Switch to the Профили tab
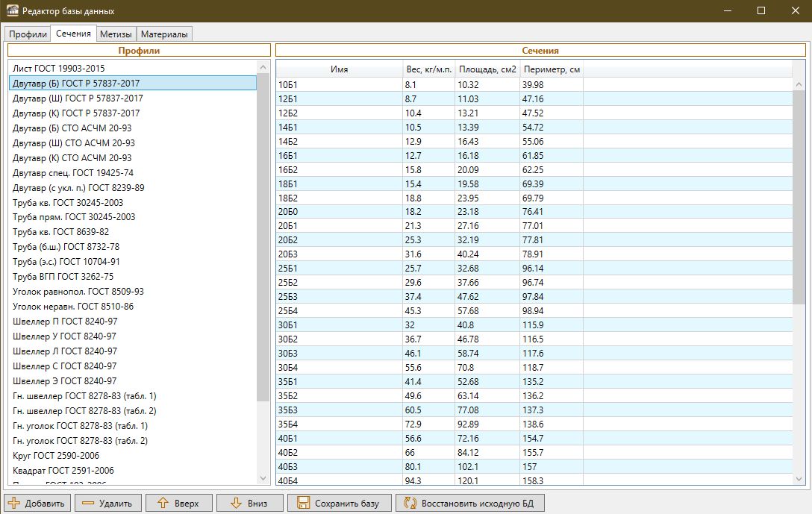Image resolution: width=812 pixels, height=514 pixels. click(x=28, y=34)
